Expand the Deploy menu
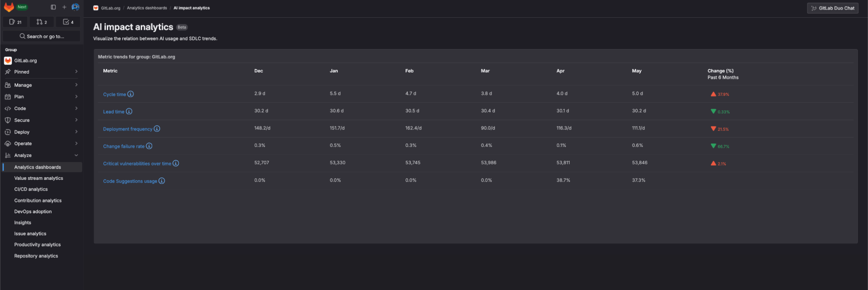This screenshot has height=290, width=868. tap(42, 132)
